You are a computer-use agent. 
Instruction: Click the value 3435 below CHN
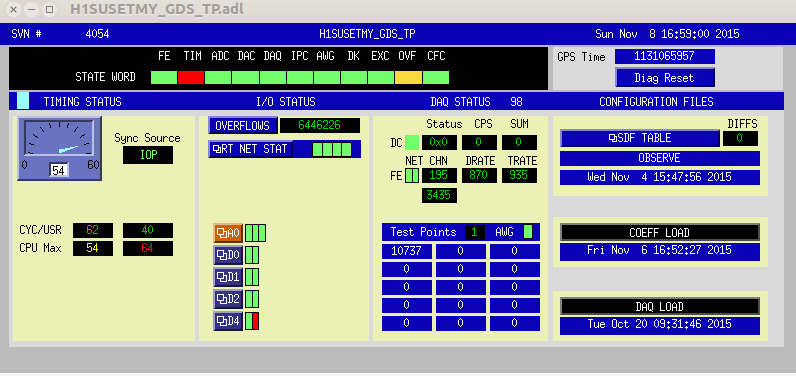click(x=439, y=195)
